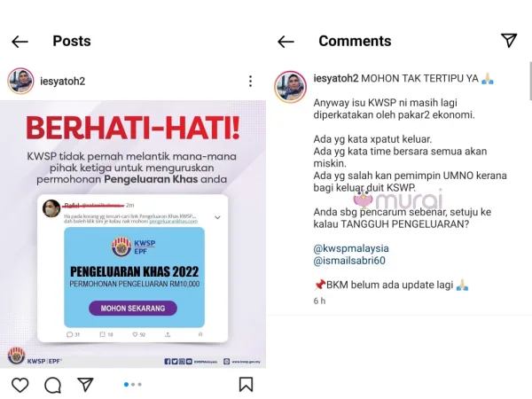Open the BERHATI-HATI post image

[x=133, y=234]
